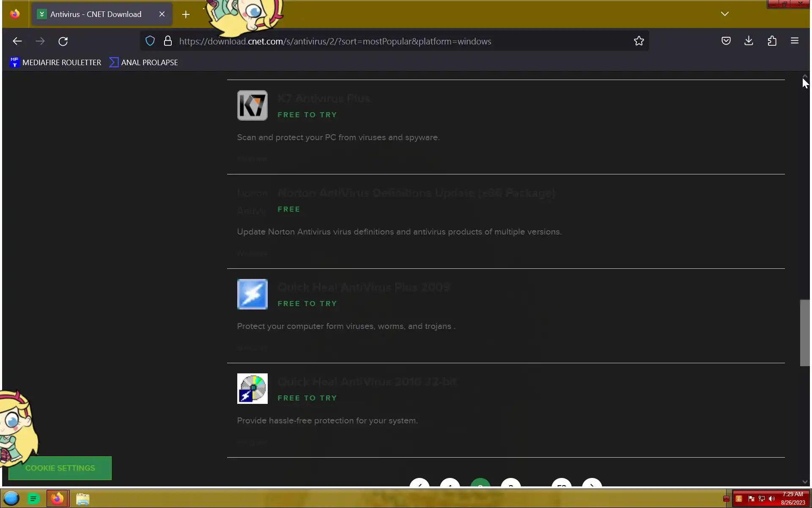The image size is (812, 508).
Task: Expand the list all tabs chevron
Action: pos(724,14)
